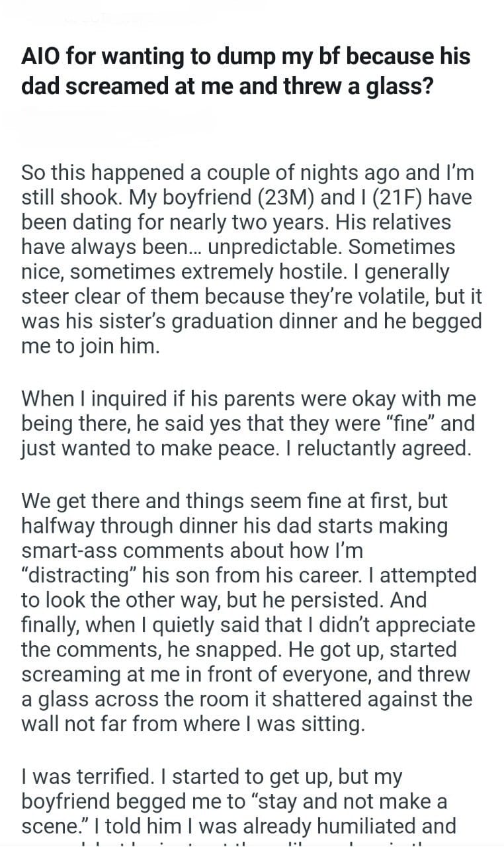Screen dimensions: 504x847
Task: Click the paragraph beginning "I was terrified"
Action: (x=238, y=801)
